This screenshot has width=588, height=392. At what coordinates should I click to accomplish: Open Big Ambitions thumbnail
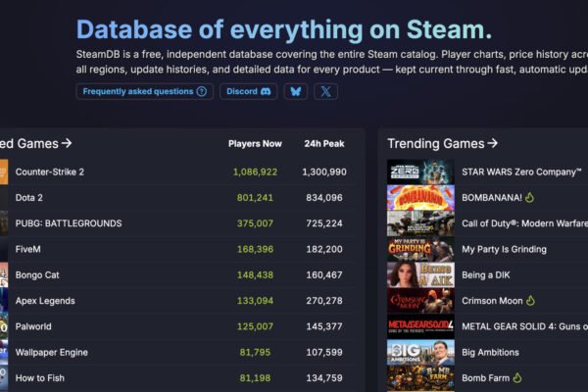pos(420,352)
